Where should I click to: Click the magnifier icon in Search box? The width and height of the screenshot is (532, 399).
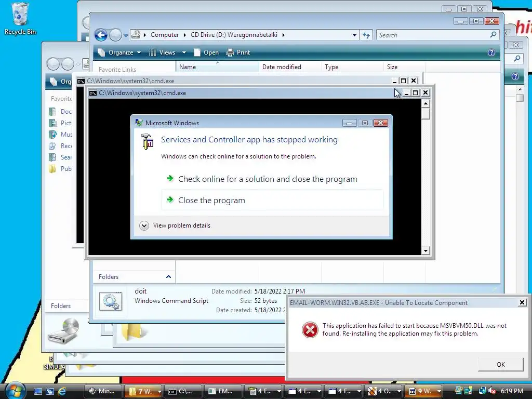click(494, 35)
